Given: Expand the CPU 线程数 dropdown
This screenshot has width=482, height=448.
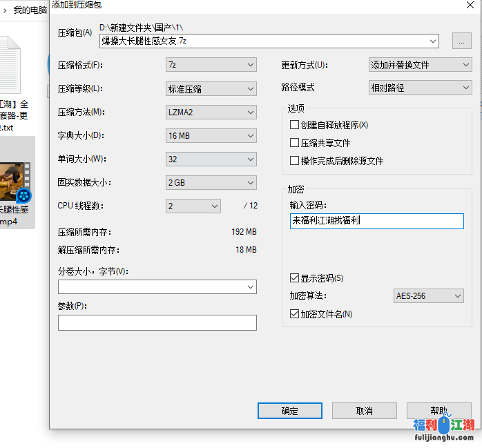Looking at the screenshot, I should pyautogui.click(x=193, y=206).
